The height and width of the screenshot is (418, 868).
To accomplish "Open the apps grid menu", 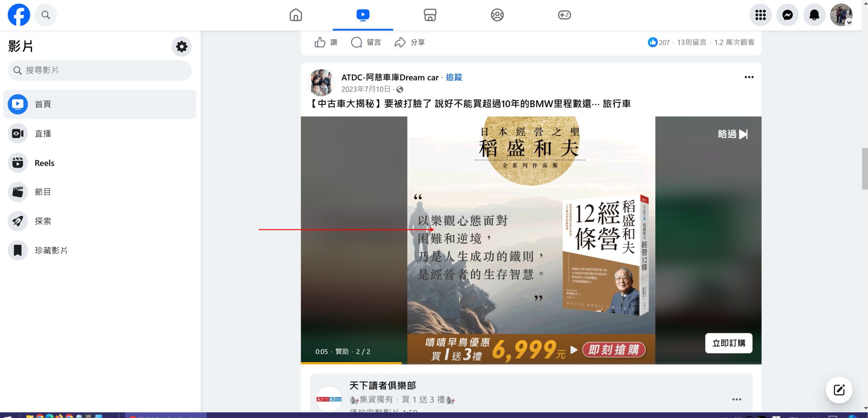I will (760, 14).
